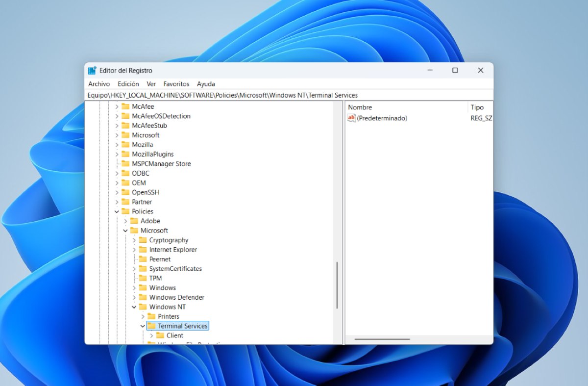Expand the McAfee key
Viewport: 588px width, 386px height.
coord(117,106)
